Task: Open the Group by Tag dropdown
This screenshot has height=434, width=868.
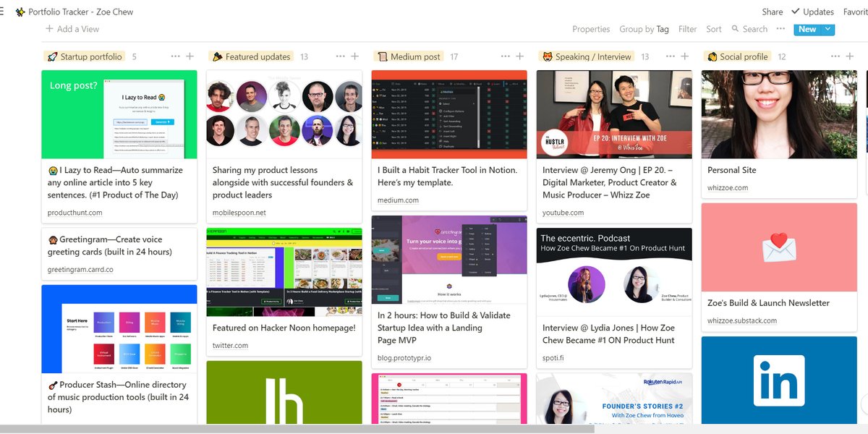Action: point(644,29)
